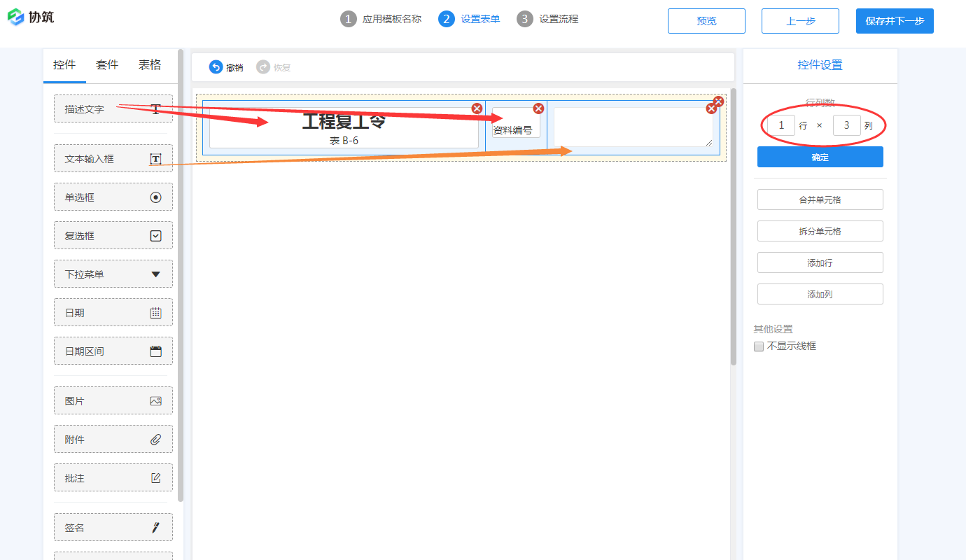Click the 合并单元格 merge cells button
This screenshot has height=560, width=966.
pos(820,199)
